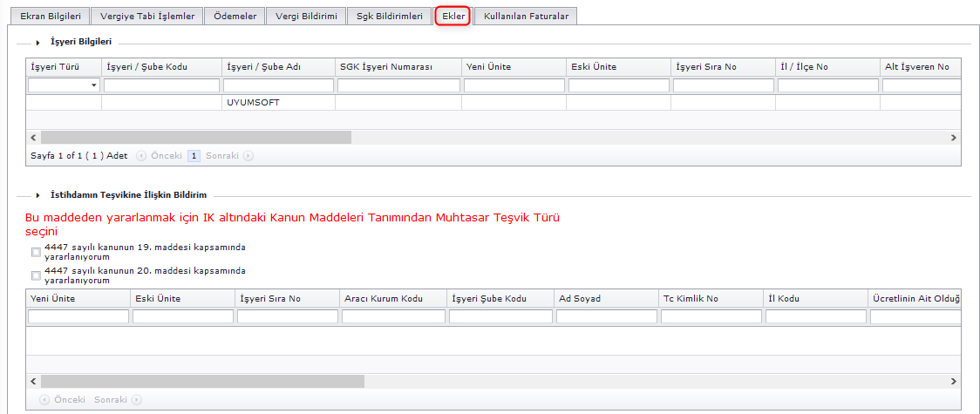Click the İşyeri grid horizontal scrollbar thumb
The image size is (980, 414).
[195, 138]
